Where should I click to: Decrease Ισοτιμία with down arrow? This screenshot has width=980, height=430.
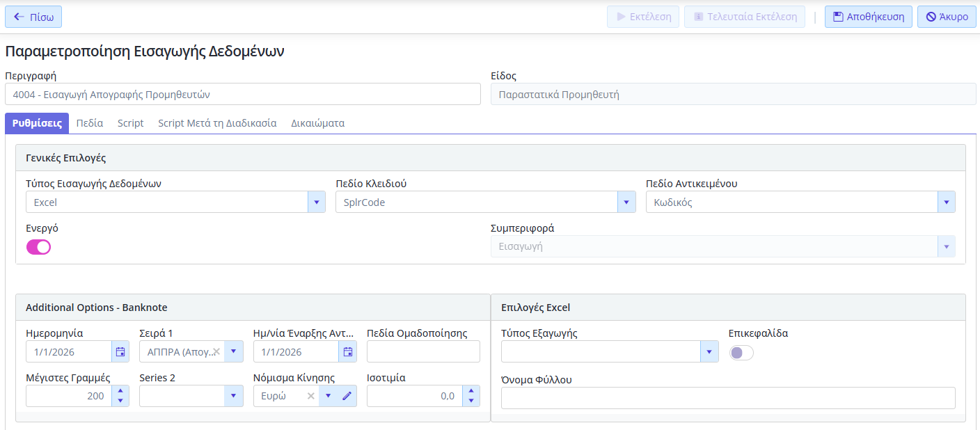471,401
